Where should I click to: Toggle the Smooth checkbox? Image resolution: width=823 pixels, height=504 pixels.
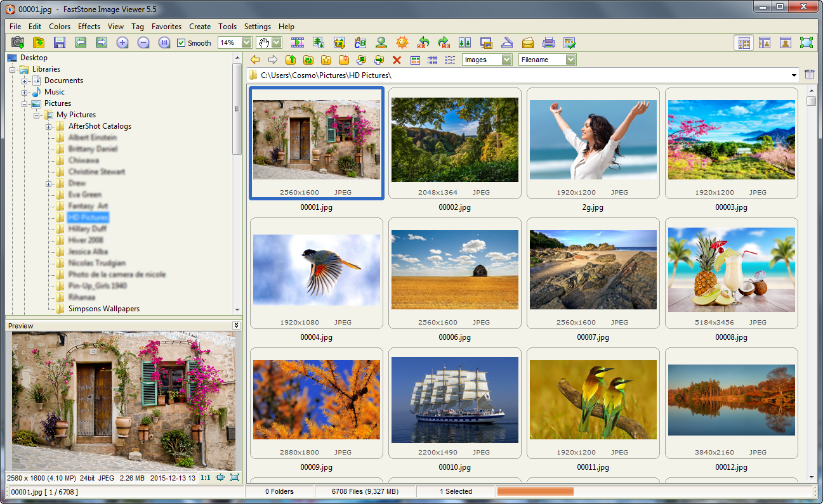click(181, 43)
